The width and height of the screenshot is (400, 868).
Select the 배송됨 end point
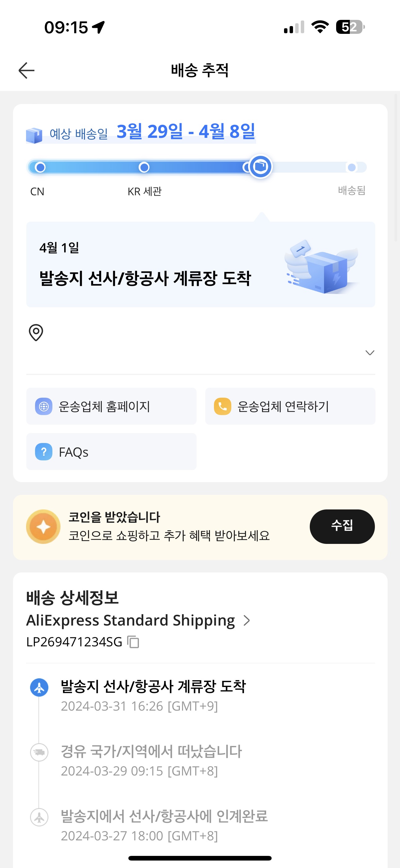tap(352, 167)
